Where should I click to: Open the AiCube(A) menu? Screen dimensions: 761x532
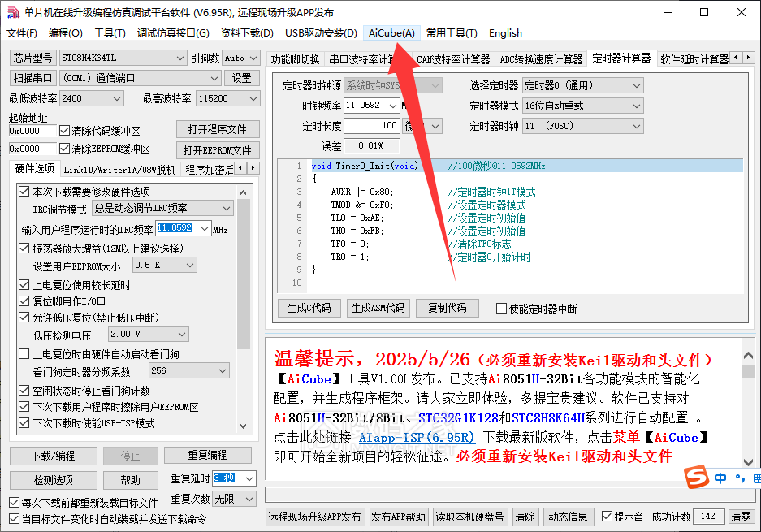coord(391,33)
